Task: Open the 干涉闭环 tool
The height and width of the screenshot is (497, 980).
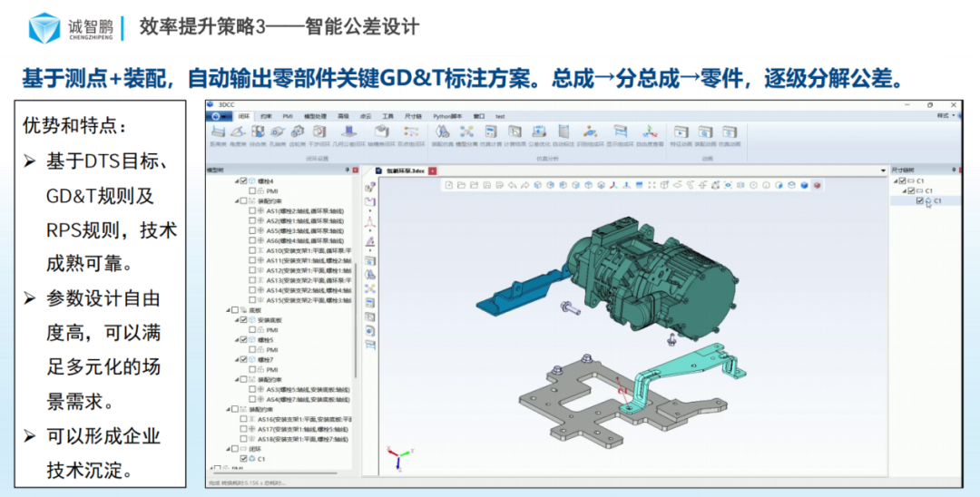Action: point(318,132)
